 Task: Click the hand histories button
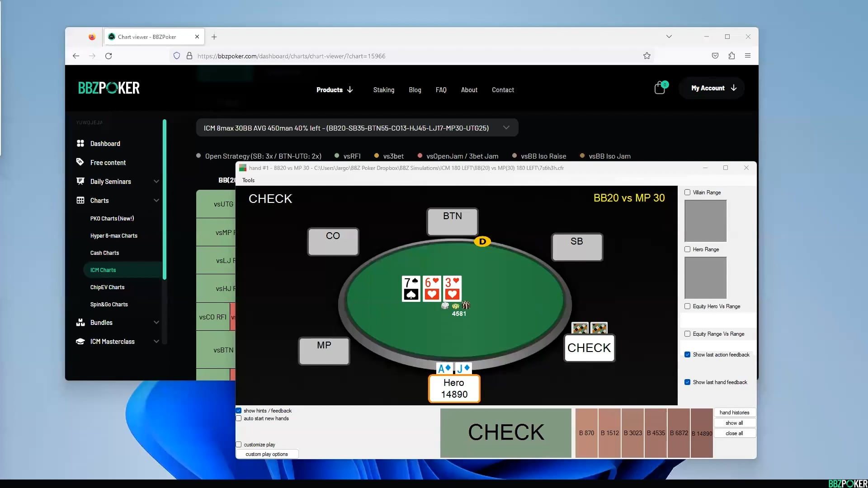735,412
